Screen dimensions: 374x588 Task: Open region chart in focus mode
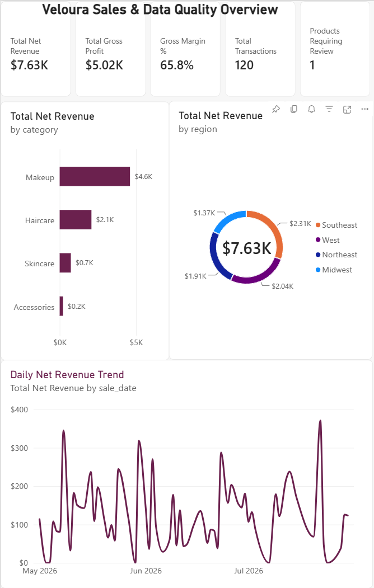click(347, 109)
